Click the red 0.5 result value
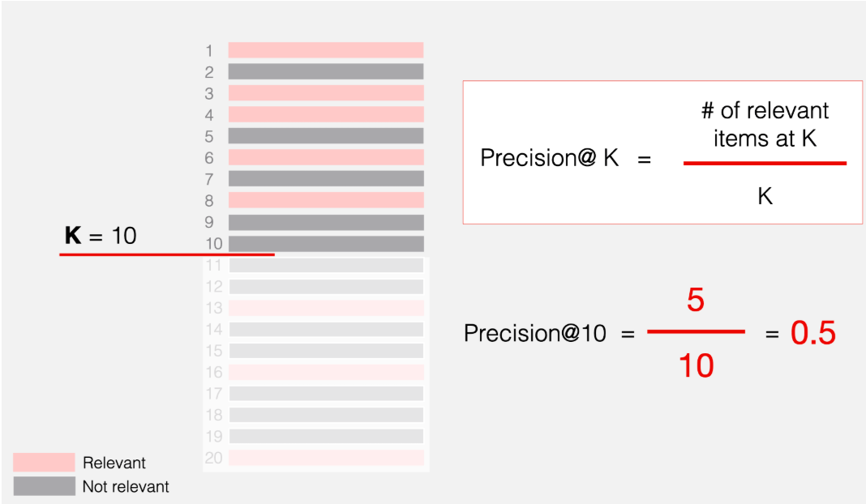Viewport: 866px width, 504px height. coord(812,333)
